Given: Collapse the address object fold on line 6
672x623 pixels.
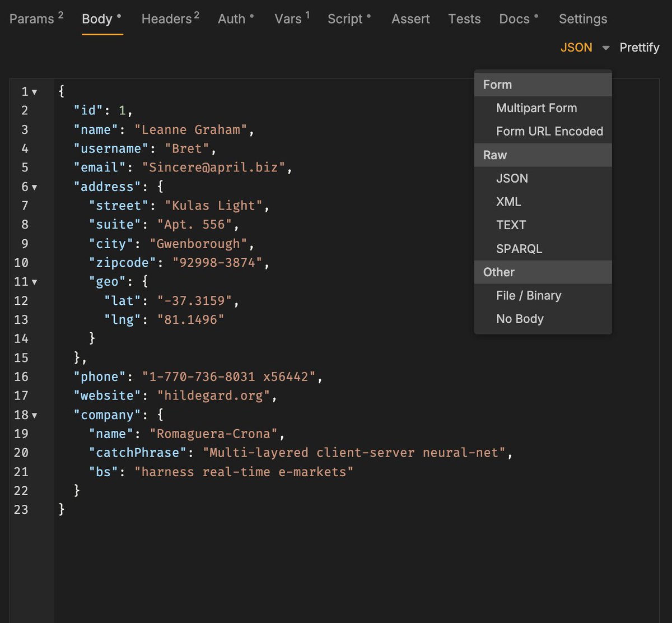Looking at the screenshot, I should pos(35,187).
